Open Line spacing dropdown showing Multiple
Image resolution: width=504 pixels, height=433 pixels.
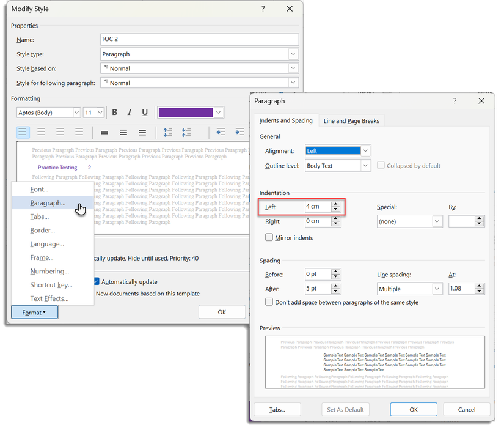tap(437, 289)
